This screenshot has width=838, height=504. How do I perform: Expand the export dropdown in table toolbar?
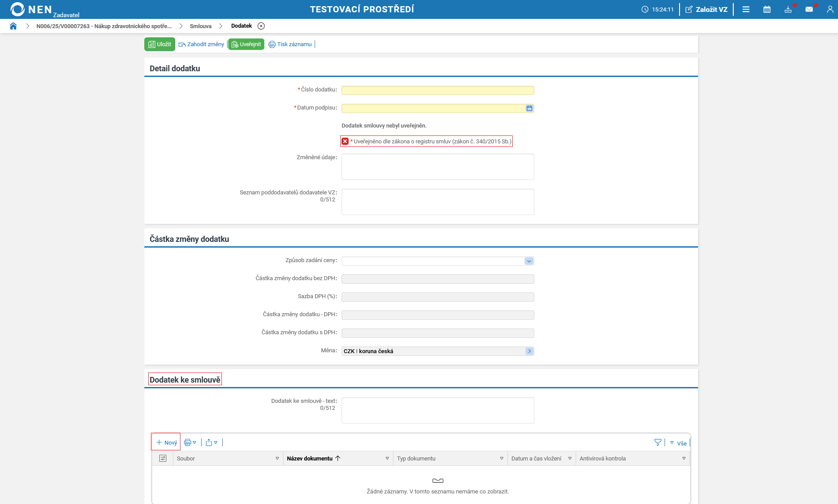click(212, 442)
